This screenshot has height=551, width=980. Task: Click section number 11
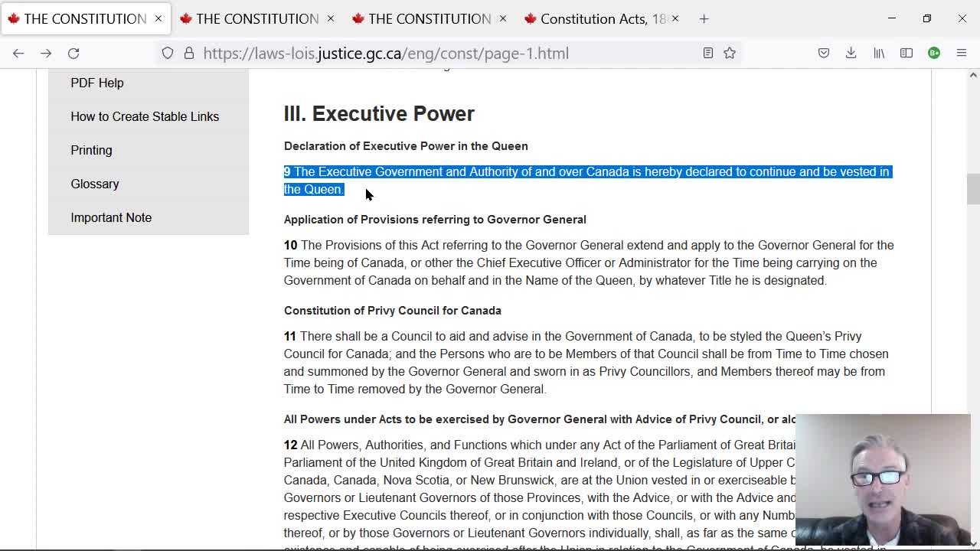(290, 336)
